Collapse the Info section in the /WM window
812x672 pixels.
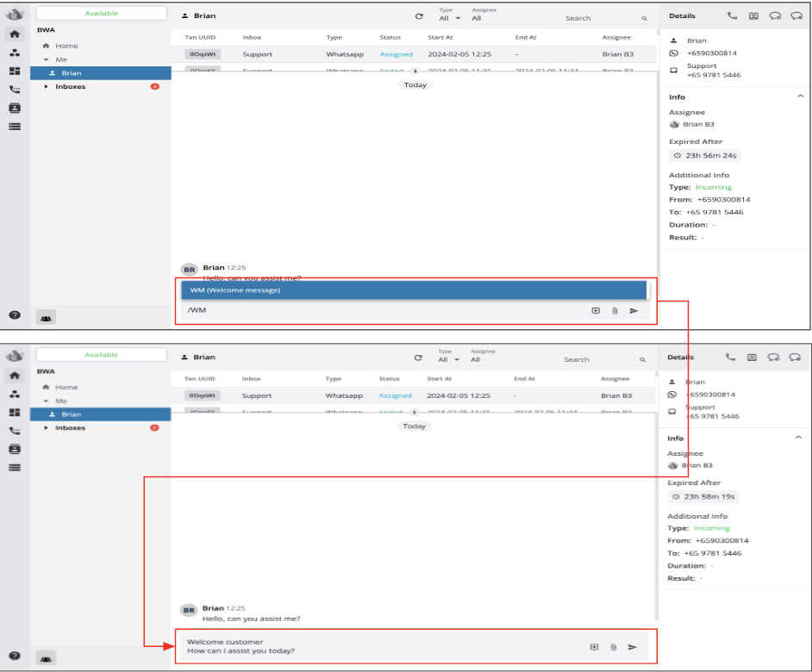point(800,96)
